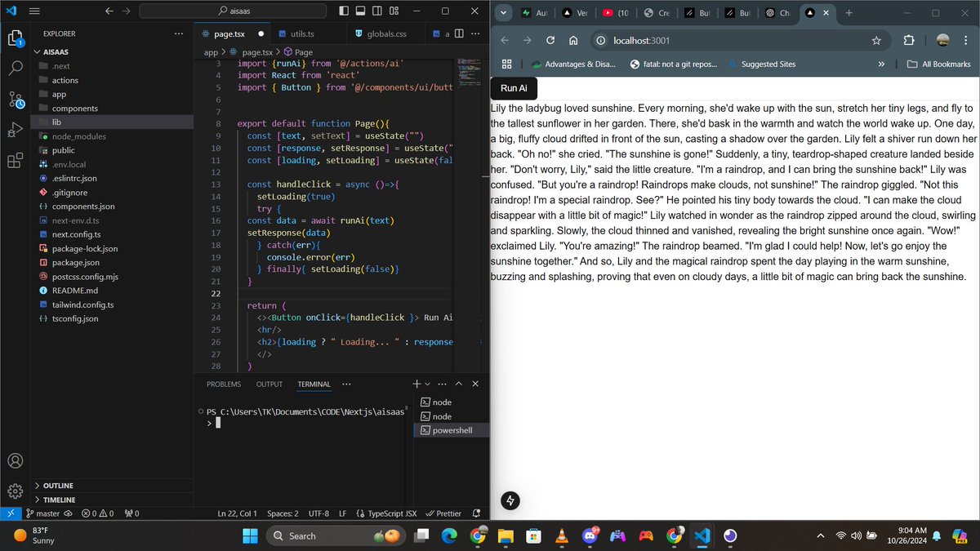Viewport: 980px width, 551px height.
Task: Select the utils.ts editor tab
Action: pos(302,33)
